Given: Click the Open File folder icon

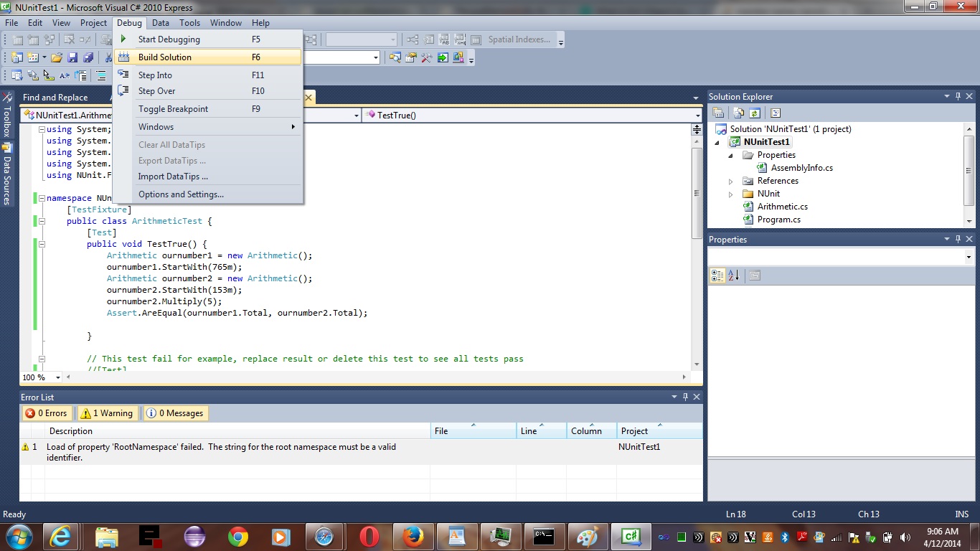Looking at the screenshot, I should pyautogui.click(x=56, y=57).
